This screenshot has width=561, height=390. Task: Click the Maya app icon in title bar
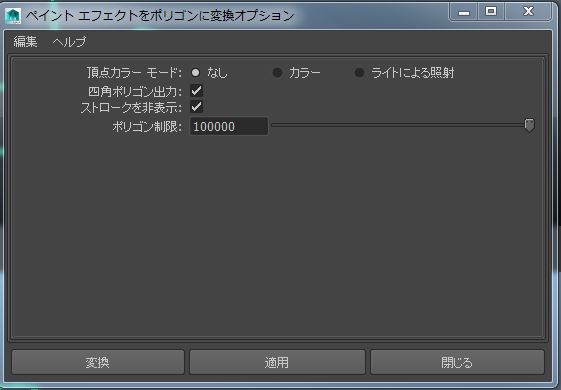pyautogui.click(x=13, y=16)
